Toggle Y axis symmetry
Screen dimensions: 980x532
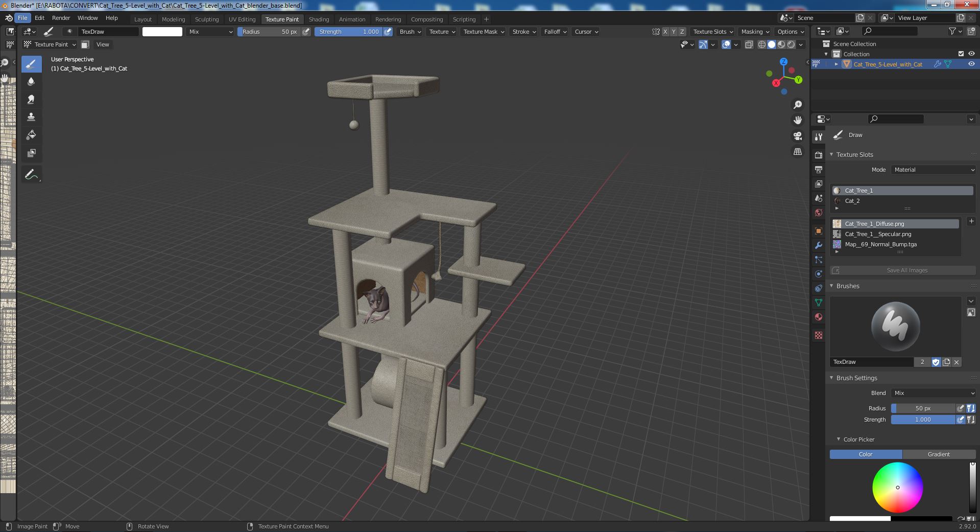pos(674,32)
